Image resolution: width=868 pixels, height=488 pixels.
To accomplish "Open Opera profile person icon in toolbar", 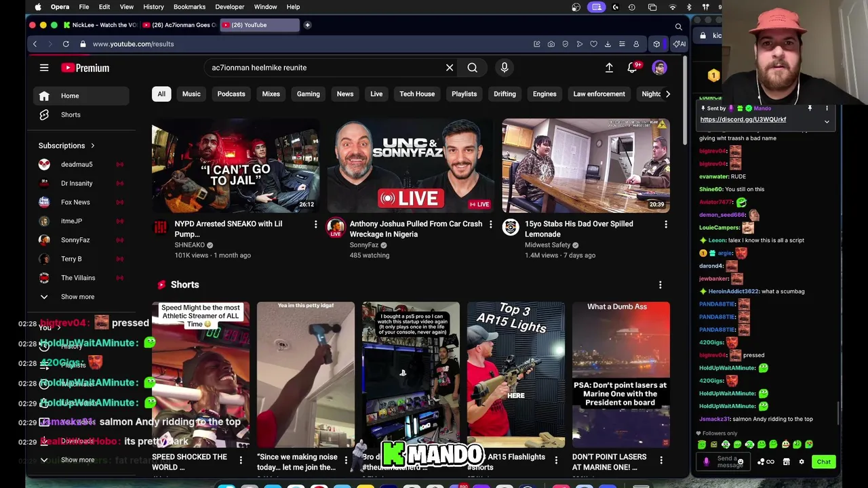I will pyautogui.click(x=636, y=44).
